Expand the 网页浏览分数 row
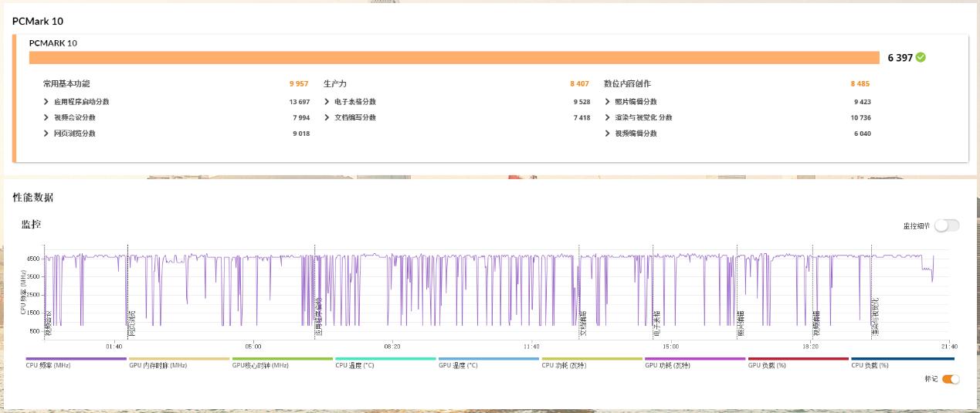 coord(46,134)
